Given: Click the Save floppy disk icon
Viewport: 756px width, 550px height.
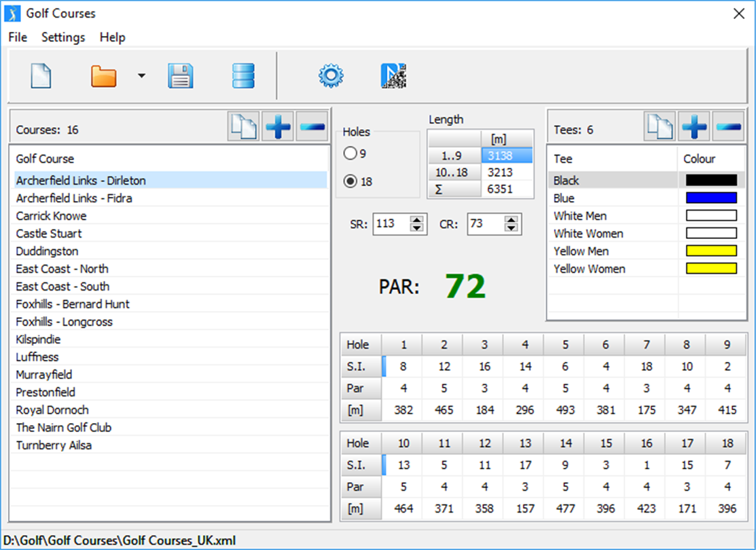Looking at the screenshot, I should coord(181,76).
